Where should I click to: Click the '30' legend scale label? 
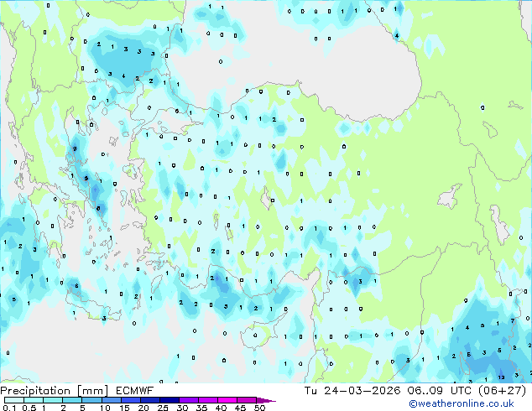182,408
